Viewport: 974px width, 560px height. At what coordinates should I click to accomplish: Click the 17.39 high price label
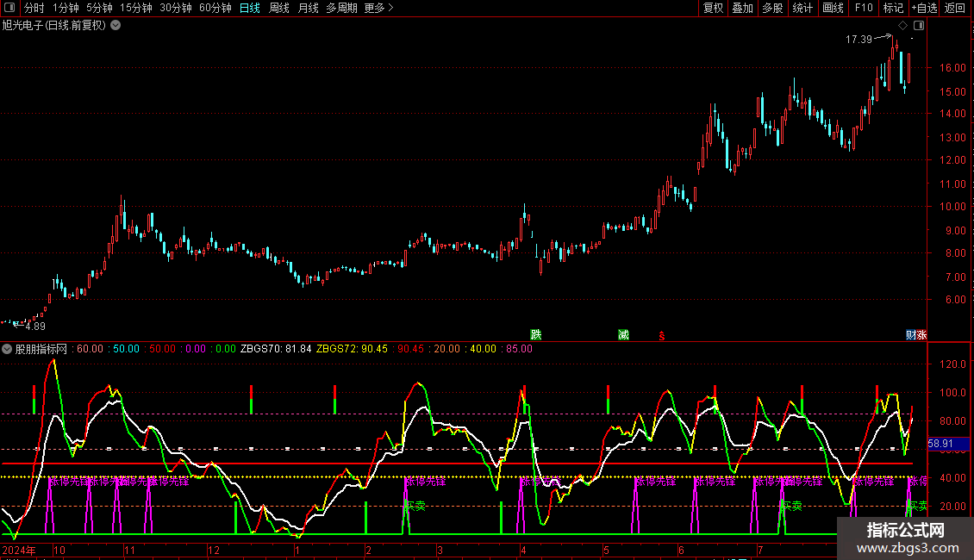(858, 39)
